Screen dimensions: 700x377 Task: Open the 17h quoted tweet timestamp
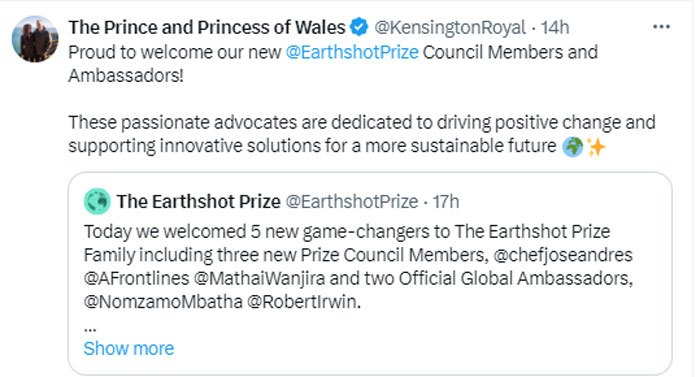pos(446,202)
